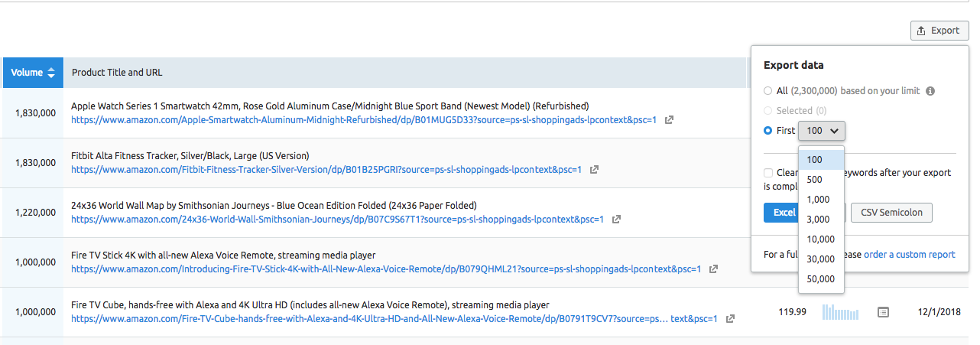
Task: Choose 10,000 from the dropdown list
Action: (821, 239)
